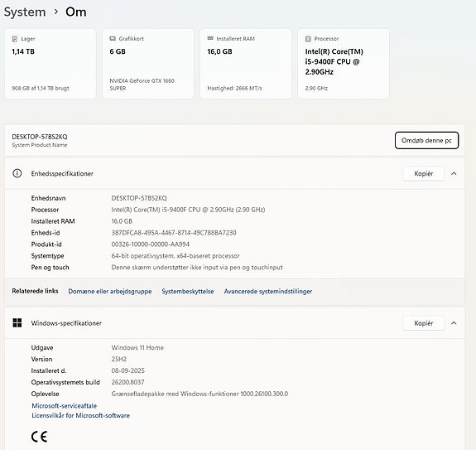Click the breadcrumb chevron after System
Screen dimensions: 476x450
55,12
